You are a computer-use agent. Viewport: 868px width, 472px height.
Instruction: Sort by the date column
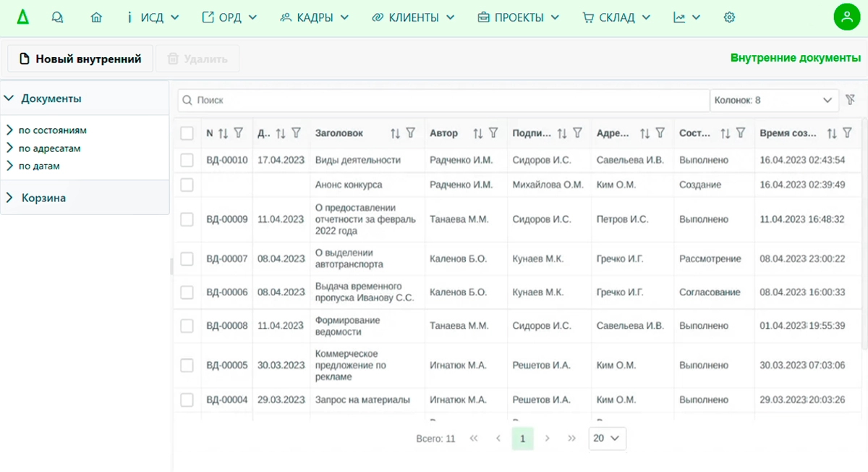pyautogui.click(x=281, y=133)
